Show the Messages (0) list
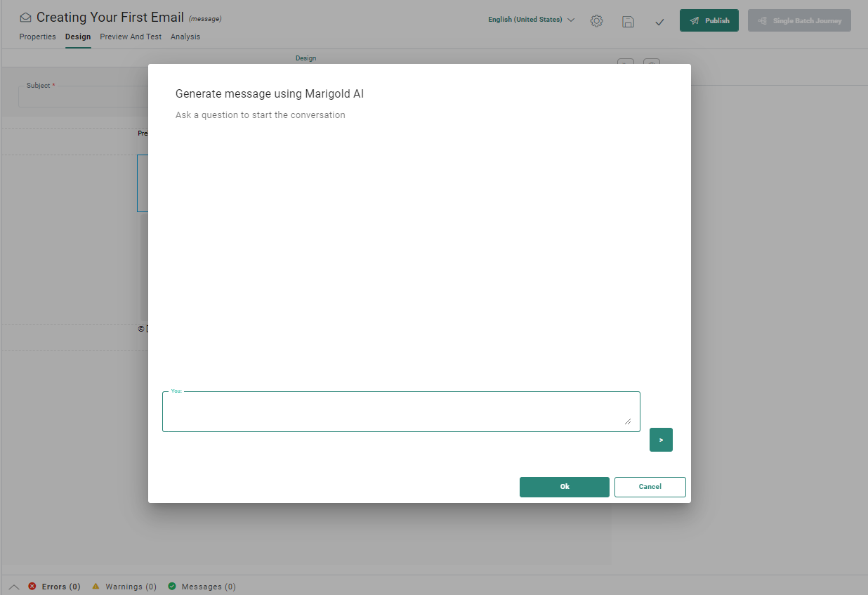The width and height of the screenshot is (868, 595). [202, 587]
